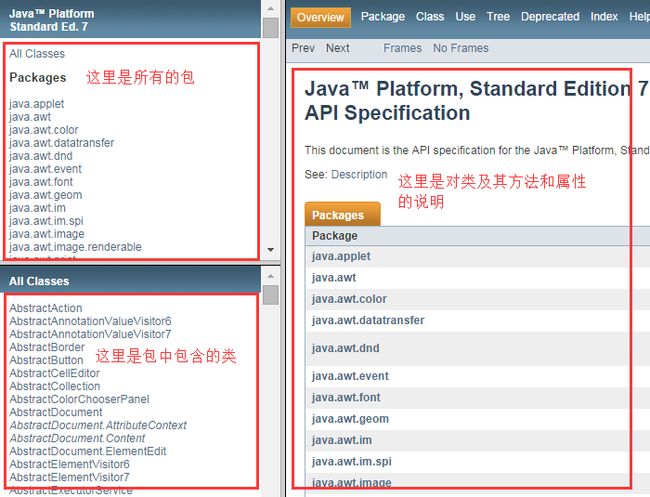
Task: Open java.awt.geom in left package list
Action: coord(46,195)
